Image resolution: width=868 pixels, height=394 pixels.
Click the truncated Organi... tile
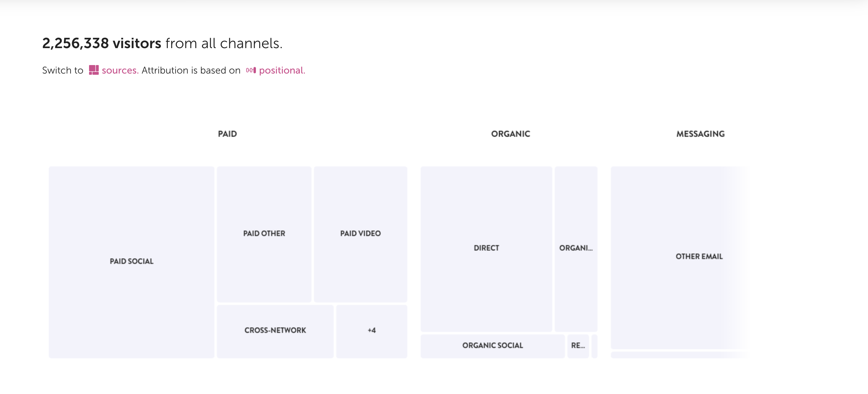(x=575, y=248)
